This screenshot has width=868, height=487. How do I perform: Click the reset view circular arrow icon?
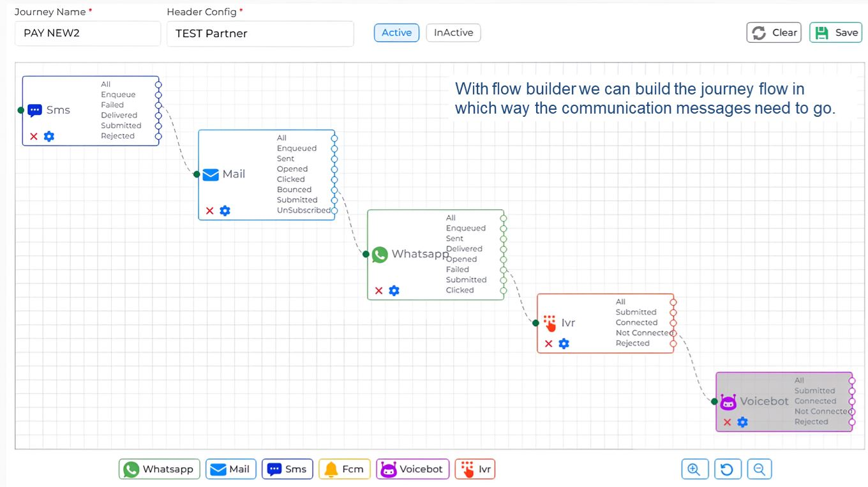click(728, 468)
